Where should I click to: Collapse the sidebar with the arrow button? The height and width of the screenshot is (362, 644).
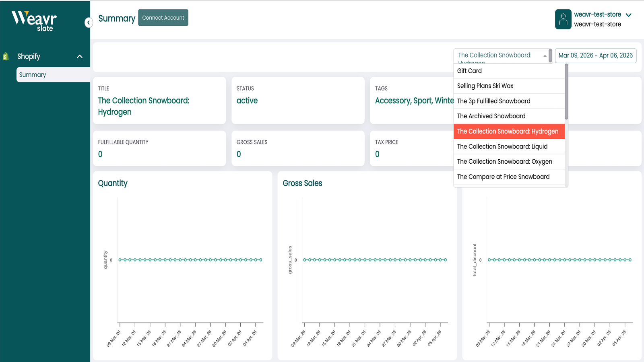(89, 23)
